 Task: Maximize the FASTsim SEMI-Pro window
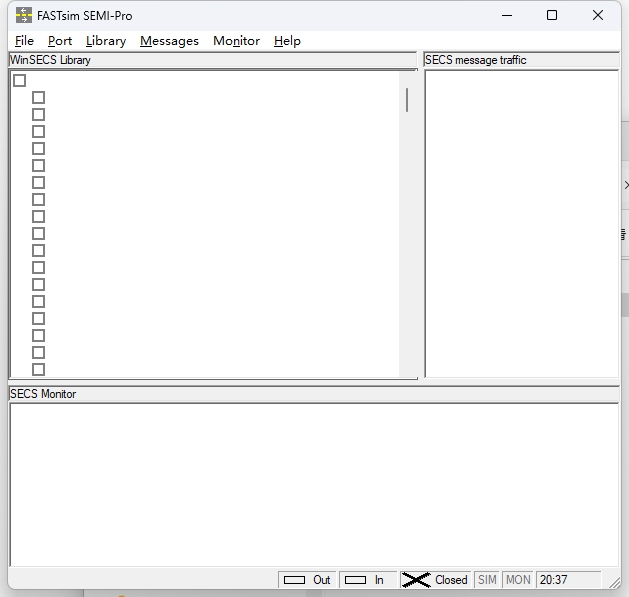[552, 15]
